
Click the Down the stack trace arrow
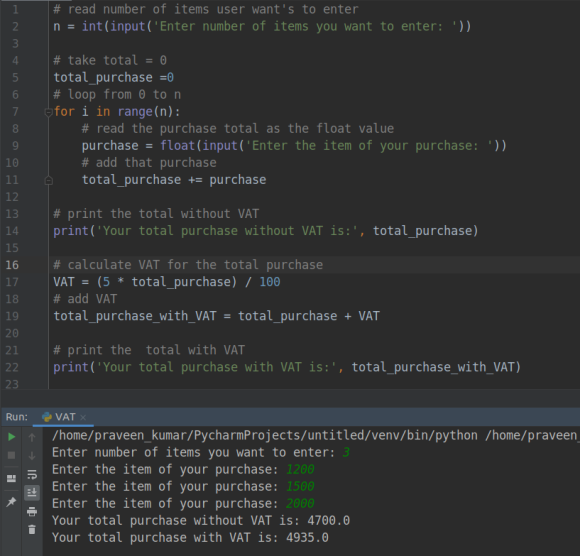(32, 456)
